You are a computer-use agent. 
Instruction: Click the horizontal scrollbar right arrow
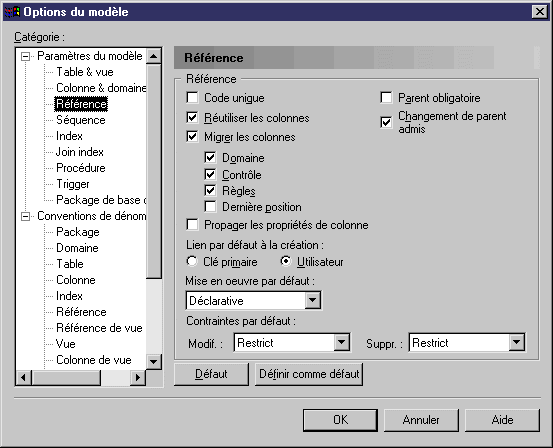[138, 378]
